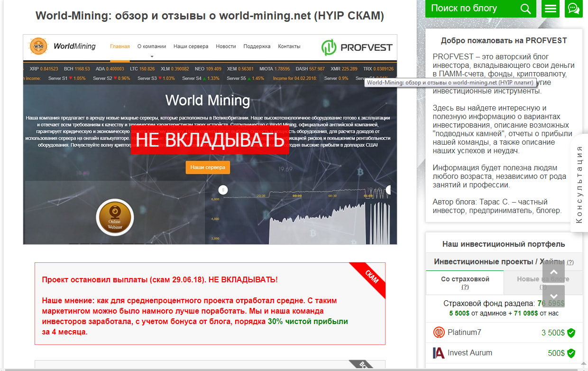Click Новости menu item

click(x=226, y=46)
